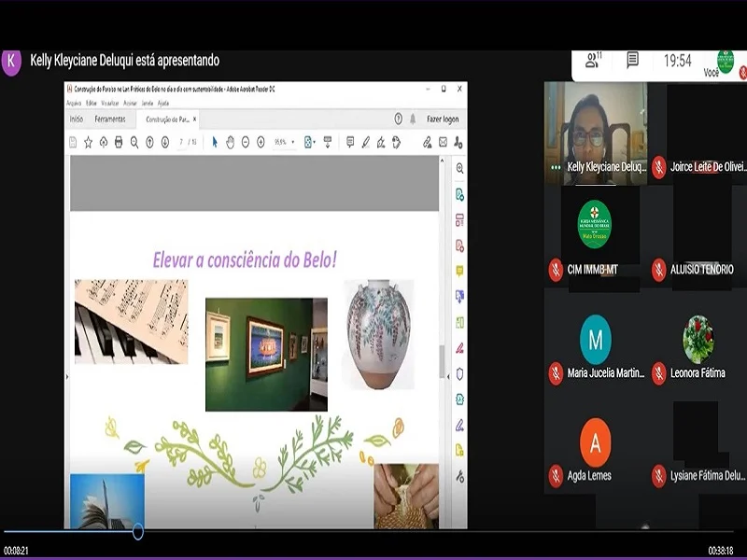Image resolution: width=747 pixels, height=560 pixels.
Task: Click muted mic icon on Agda Lemes
Action: point(556,475)
